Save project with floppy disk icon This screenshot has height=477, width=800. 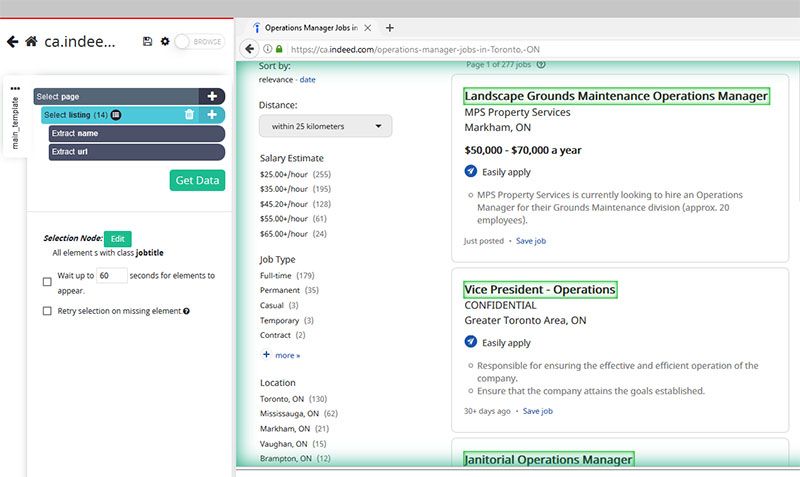[147, 41]
